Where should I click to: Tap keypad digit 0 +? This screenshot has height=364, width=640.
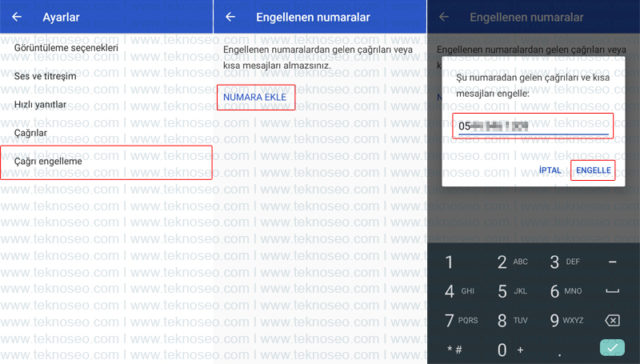pyautogui.click(x=509, y=350)
